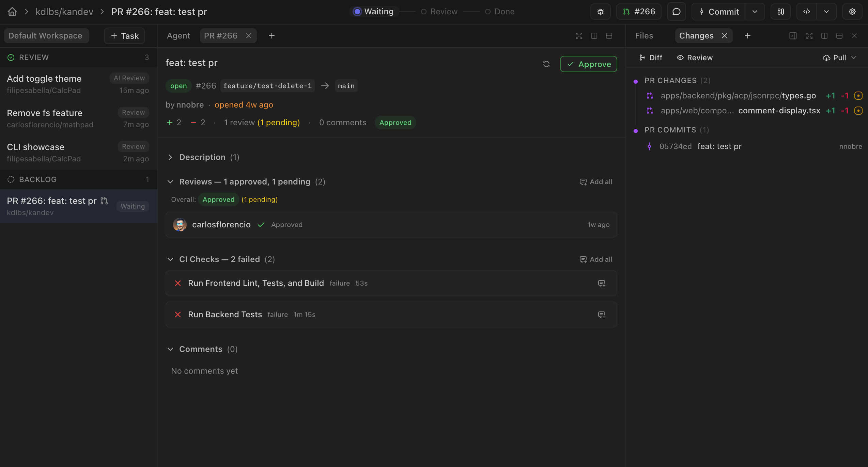Viewport: 868px width, 467px height.
Task: Switch to the Files tab
Action: (644, 36)
